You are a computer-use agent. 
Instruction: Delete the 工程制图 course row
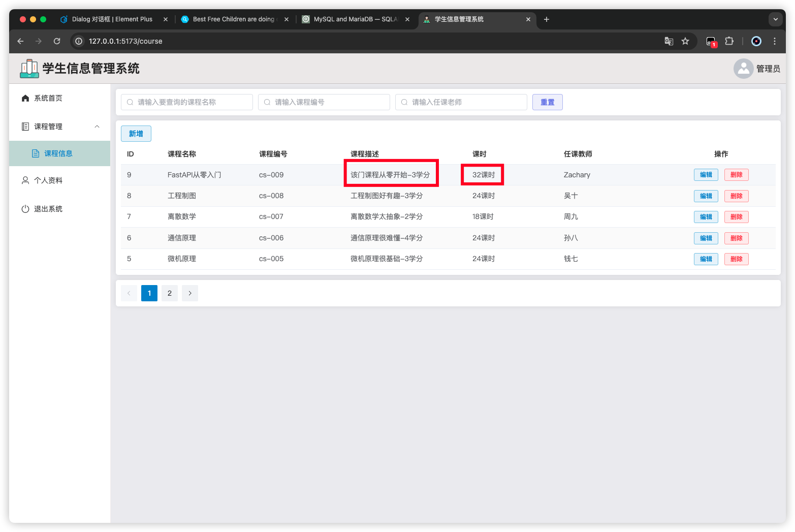[x=737, y=196]
